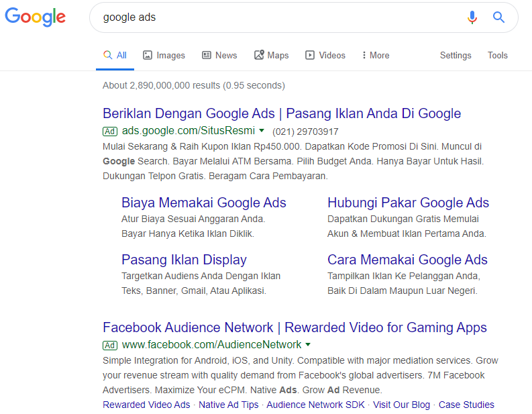532x414 pixels.
Task: Open the Settings menu
Action: pyautogui.click(x=456, y=55)
